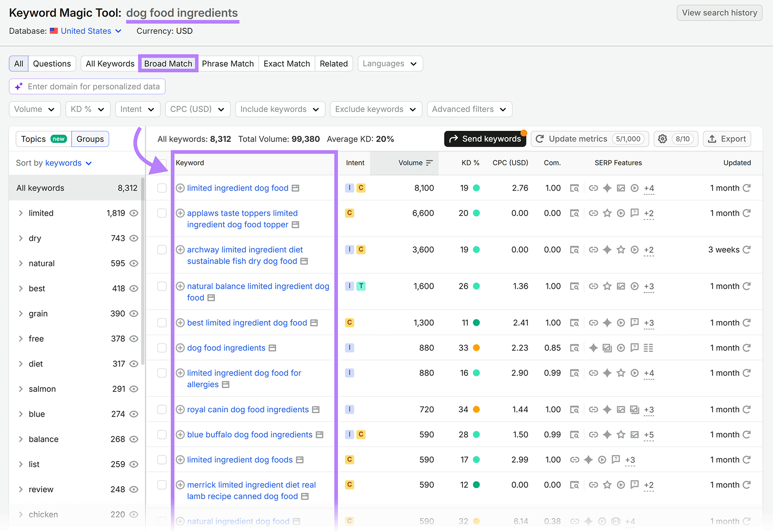Click AI overview star icon in 'best limited ingredient dog food' row
Image resolution: width=773 pixels, height=532 pixels.
[607, 322]
